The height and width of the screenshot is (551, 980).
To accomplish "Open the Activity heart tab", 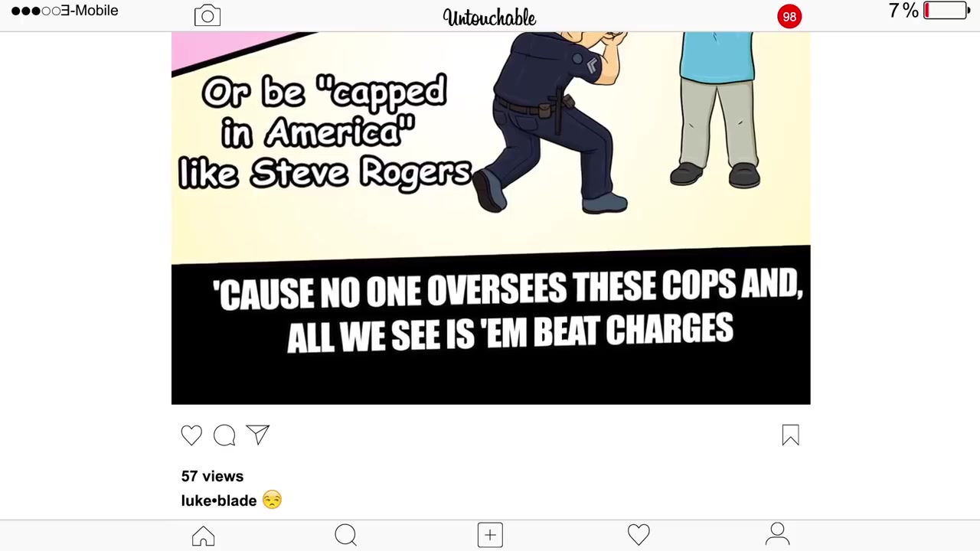I will 639,535.
